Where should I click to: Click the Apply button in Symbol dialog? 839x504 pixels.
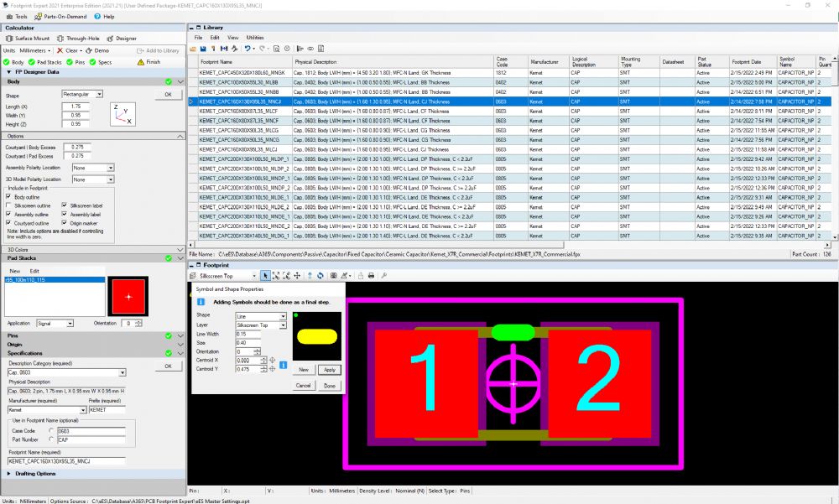tap(330, 369)
